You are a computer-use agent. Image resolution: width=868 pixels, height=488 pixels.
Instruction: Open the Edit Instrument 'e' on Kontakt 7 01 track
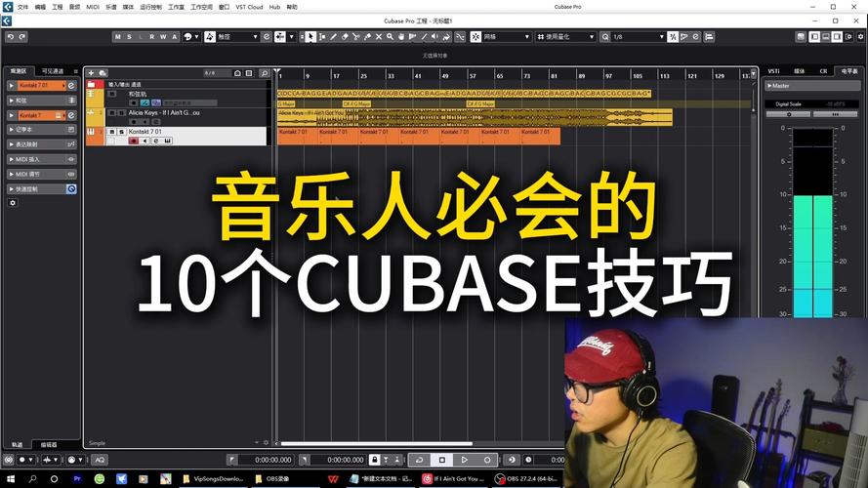(156, 141)
